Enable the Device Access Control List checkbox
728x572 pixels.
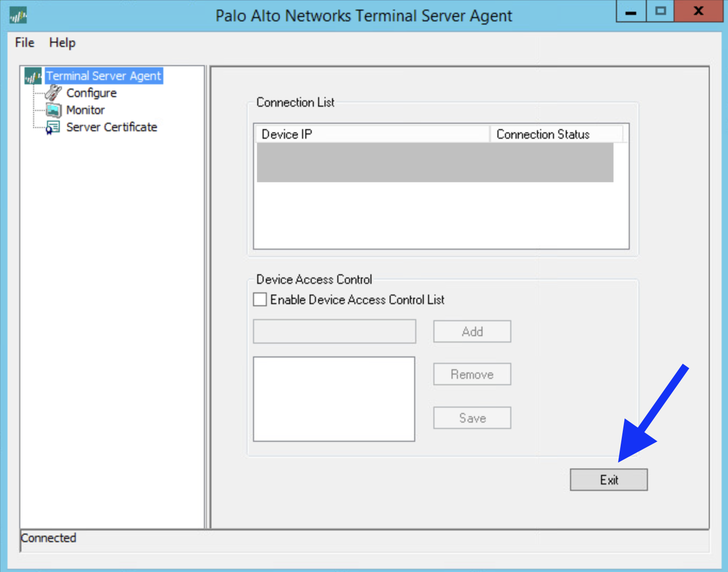click(259, 299)
